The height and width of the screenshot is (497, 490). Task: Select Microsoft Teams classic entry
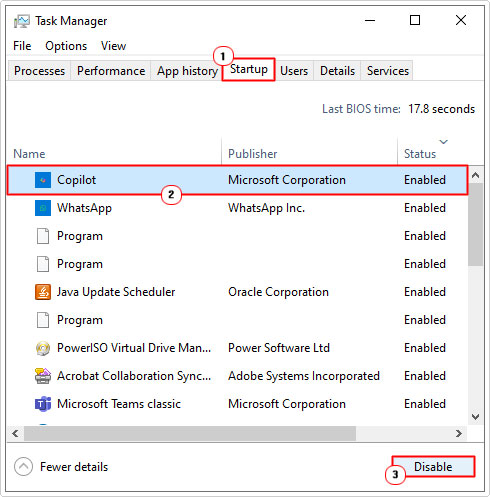(x=119, y=404)
